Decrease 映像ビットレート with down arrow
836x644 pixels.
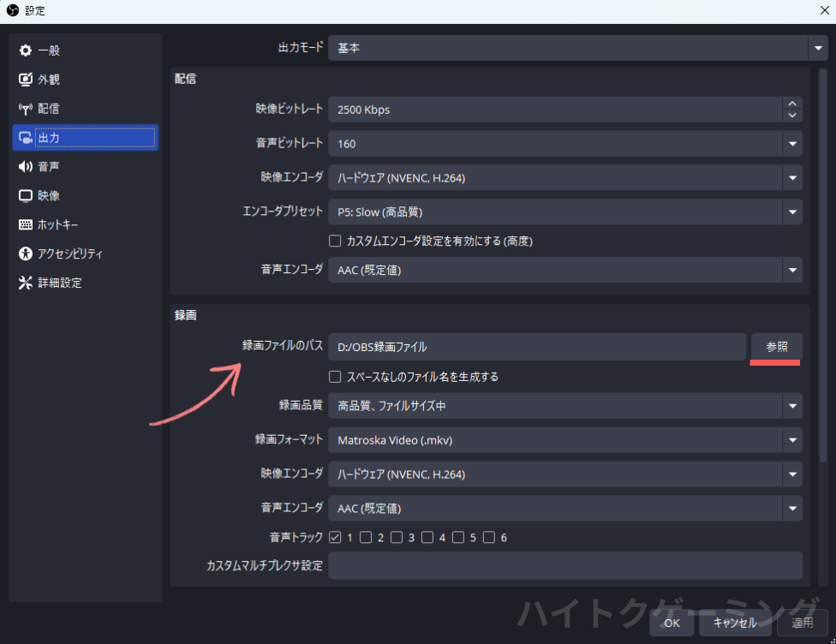point(792,116)
